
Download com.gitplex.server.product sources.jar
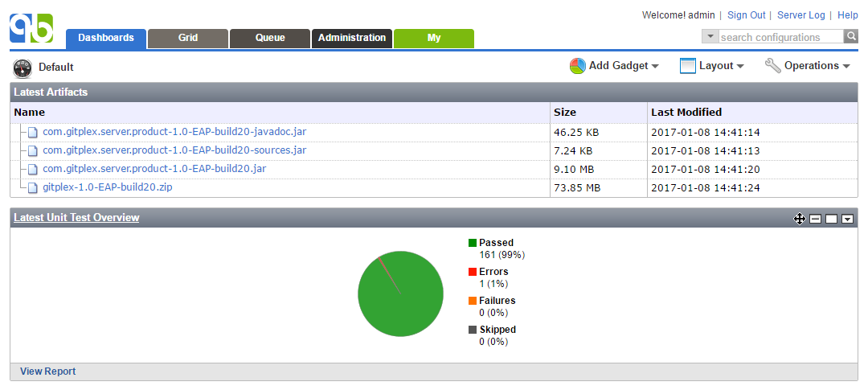174,150
